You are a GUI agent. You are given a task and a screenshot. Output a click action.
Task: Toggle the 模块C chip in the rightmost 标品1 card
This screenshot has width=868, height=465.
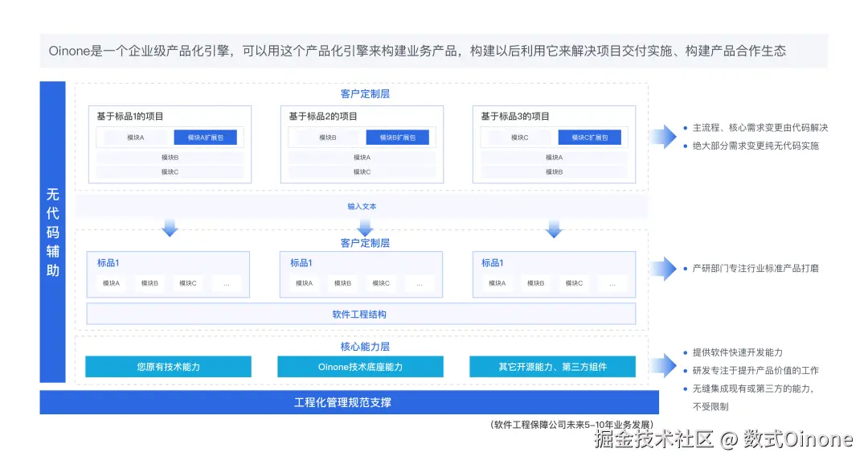tap(574, 283)
